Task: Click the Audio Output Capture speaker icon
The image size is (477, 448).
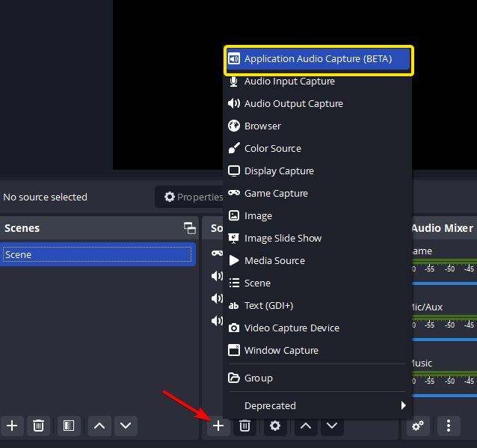Action: pos(234,104)
